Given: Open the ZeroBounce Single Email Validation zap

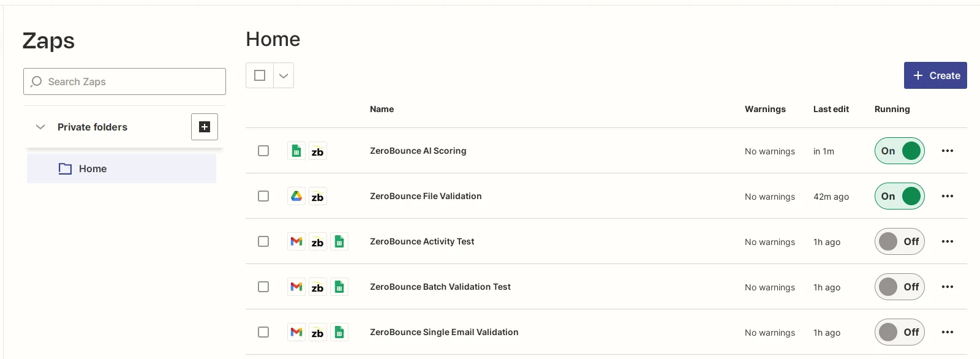Looking at the screenshot, I should tap(444, 332).
